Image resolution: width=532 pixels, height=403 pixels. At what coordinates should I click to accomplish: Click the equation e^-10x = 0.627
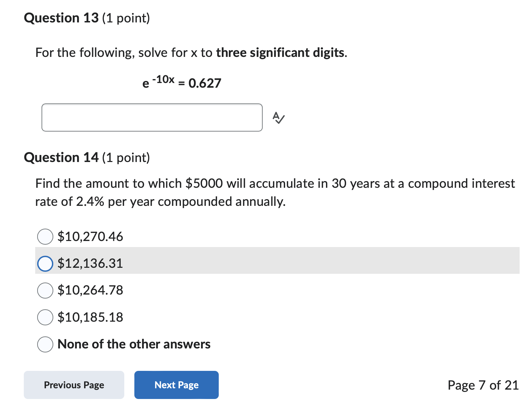tap(182, 82)
